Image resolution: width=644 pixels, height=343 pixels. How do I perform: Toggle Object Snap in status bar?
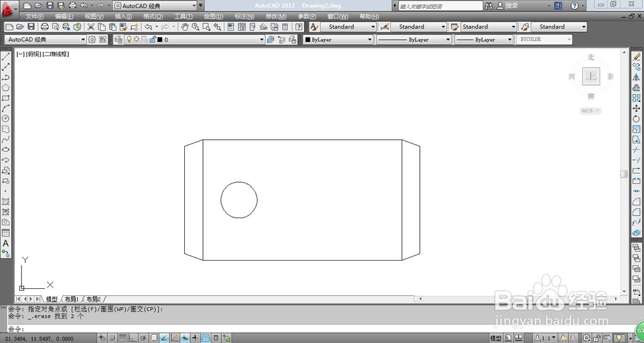coord(154,338)
